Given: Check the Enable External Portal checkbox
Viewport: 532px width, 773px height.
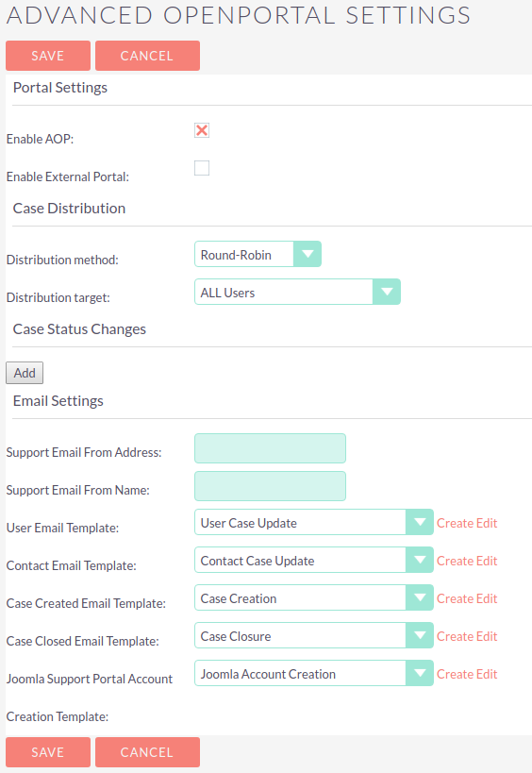Looking at the screenshot, I should pyautogui.click(x=202, y=168).
